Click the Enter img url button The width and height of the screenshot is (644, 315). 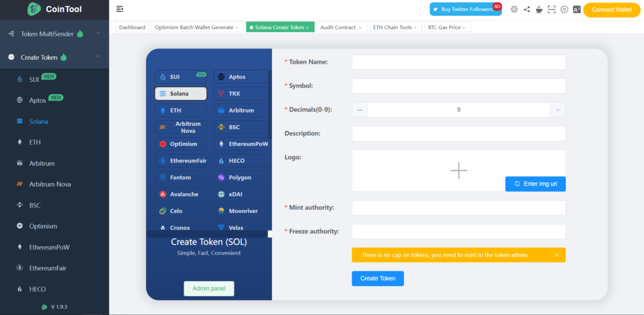tap(535, 184)
